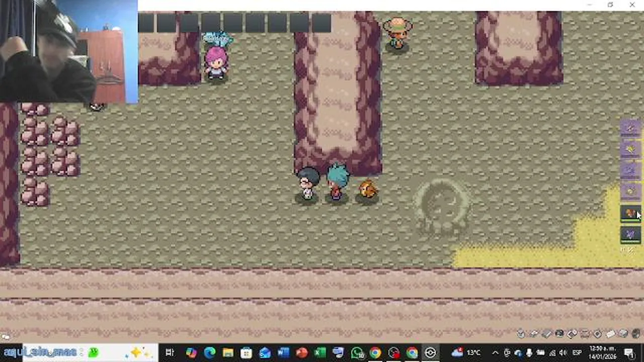Select the third party Pokémon slot
644x362 pixels.
tap(630, 171)
